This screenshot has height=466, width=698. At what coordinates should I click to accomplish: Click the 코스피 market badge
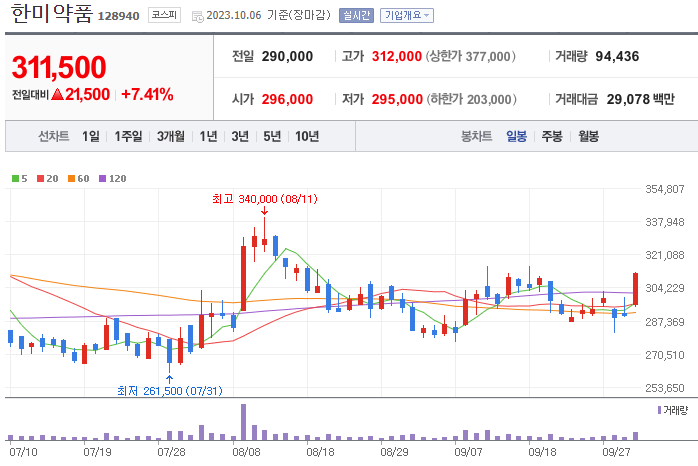[x=164, y=15]
